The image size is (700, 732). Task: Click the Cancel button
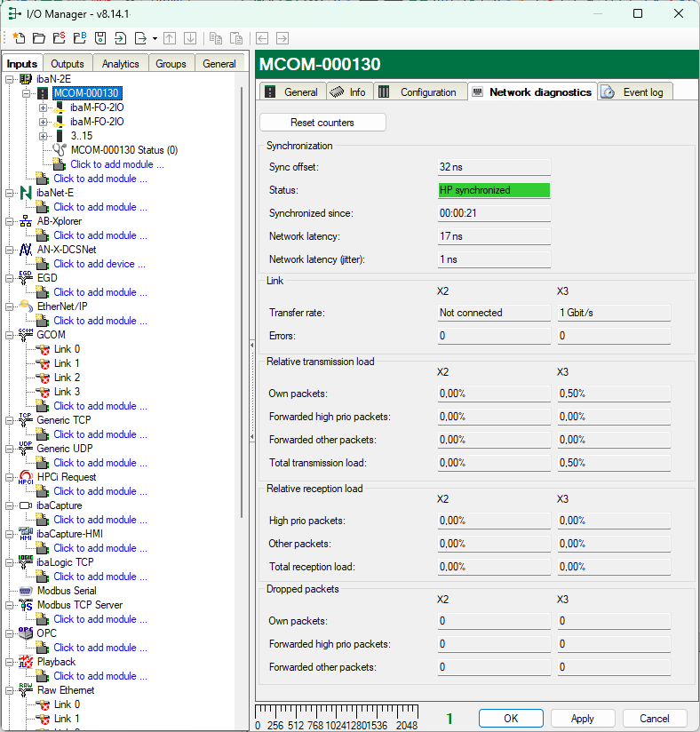click(654, 718)
